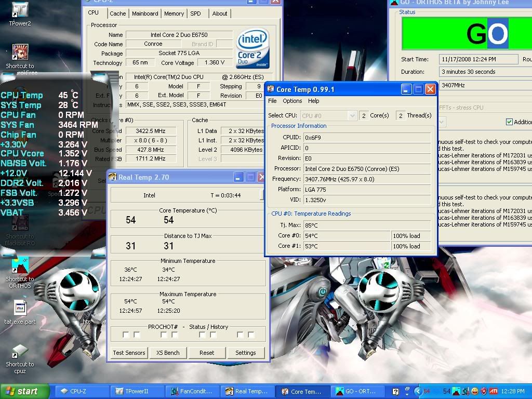
Task: Switch to FanCondit taskbar window
Action: (x=192, y=391)
